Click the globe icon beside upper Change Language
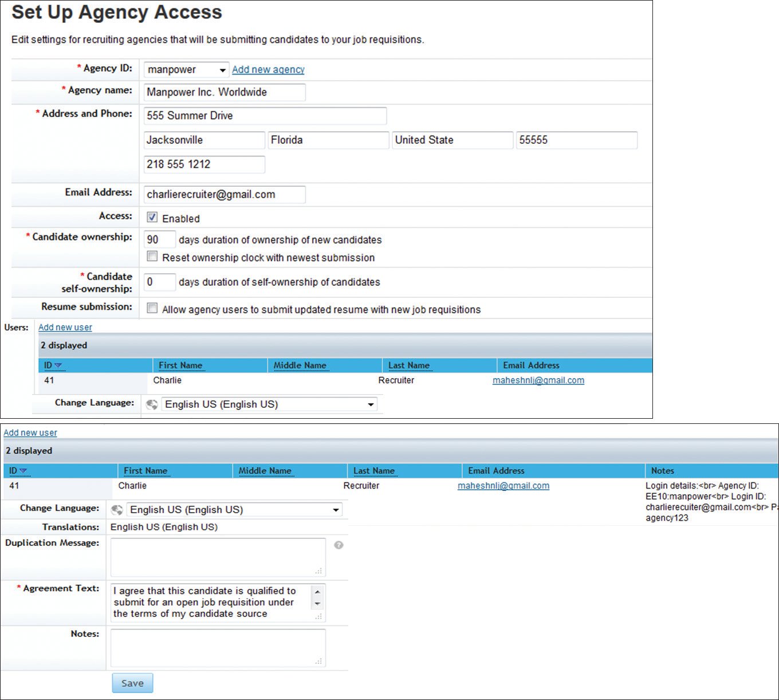Screen dimensions: 779x700 (152, 404)
